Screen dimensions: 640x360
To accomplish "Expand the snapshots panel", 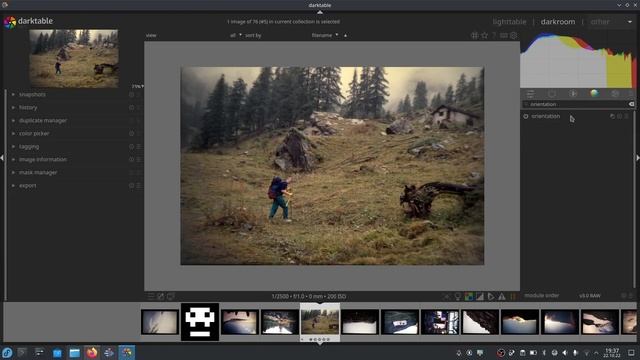I will point(32,94).
